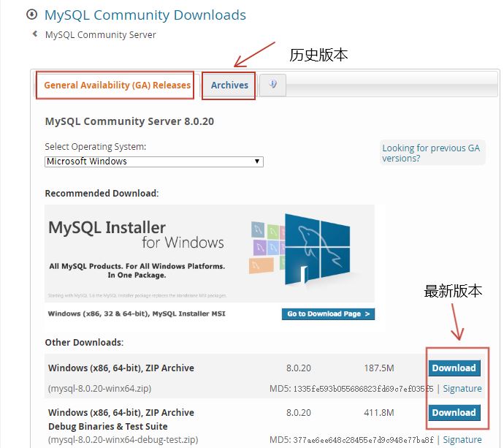Image resolution: width=504 pixels, height=448 pixels.
Task: Download the Debug Binaries & Test Suite archive
Action: 454,413
